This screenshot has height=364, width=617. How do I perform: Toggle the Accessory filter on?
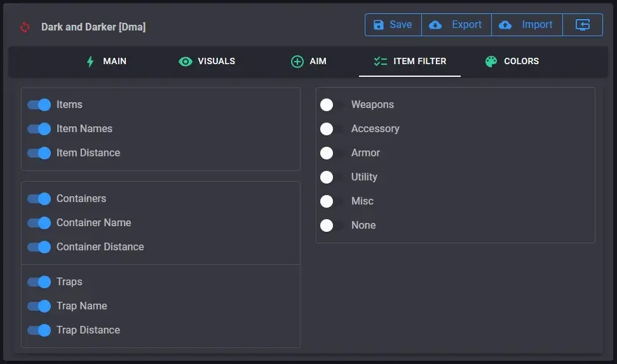tap(332, 129)
